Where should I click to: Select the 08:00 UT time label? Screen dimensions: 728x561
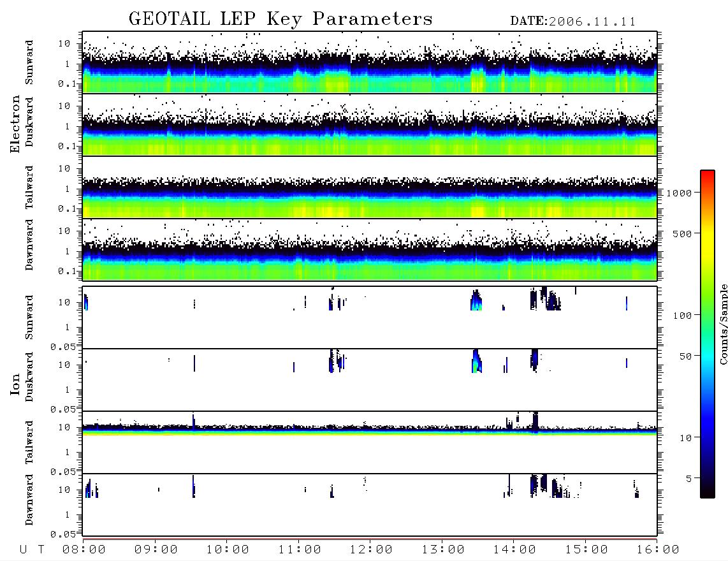point(84,550)
